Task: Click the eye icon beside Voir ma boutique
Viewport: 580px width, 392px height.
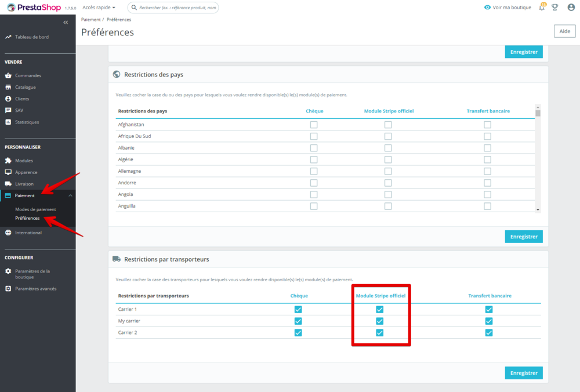Action: [x=488, y=8]
